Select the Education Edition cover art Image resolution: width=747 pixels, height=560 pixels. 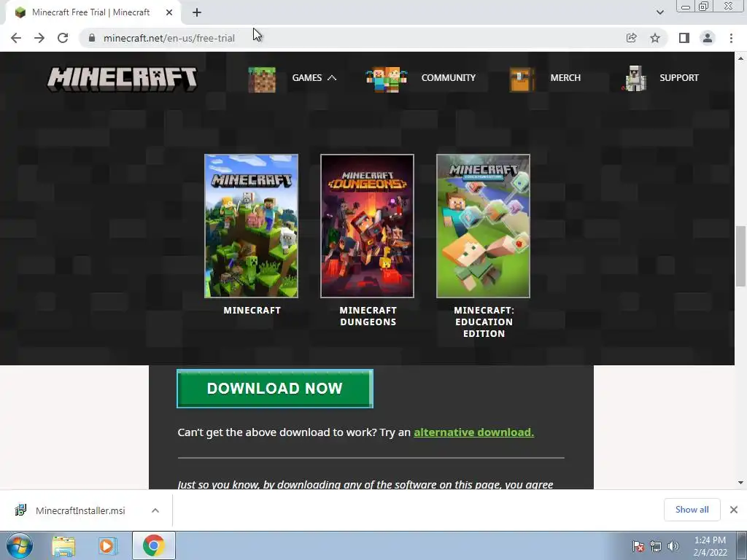[483, 226]
